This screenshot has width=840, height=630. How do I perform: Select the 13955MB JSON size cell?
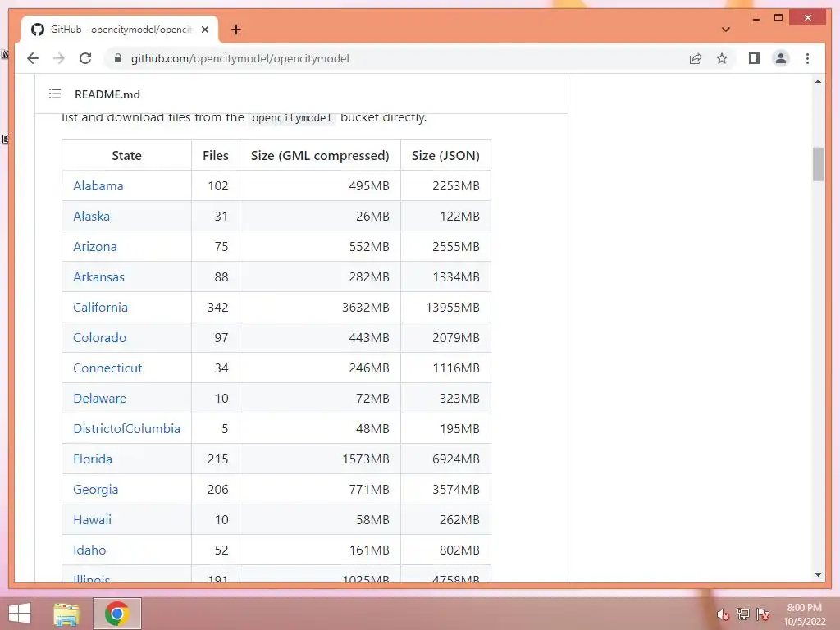pos(445,308)
